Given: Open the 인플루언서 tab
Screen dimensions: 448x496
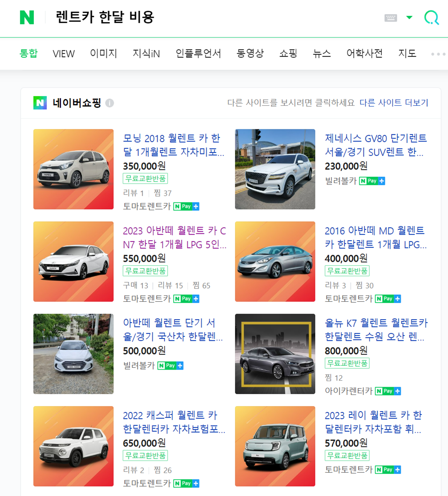Looking at the screenshot, I should pyautogui.click(x=198, y=53).
